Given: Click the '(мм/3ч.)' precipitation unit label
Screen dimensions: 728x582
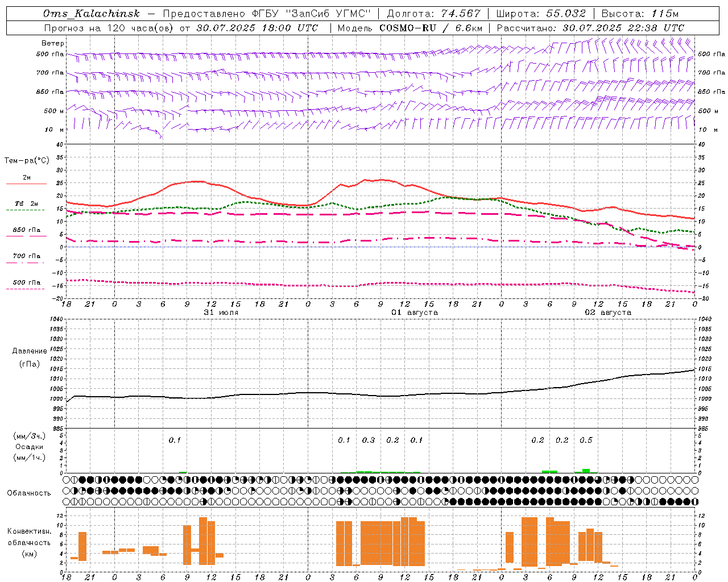Looking at the screenshot, I should click(x=29, y=436).
